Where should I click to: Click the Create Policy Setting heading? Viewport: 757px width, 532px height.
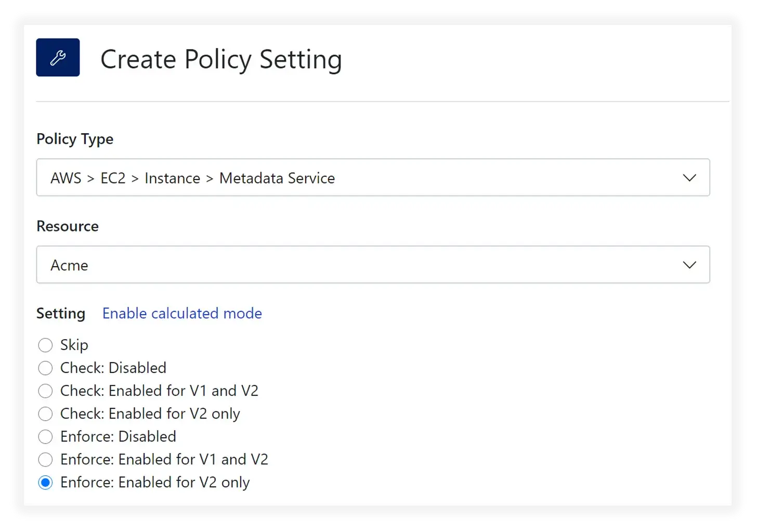(x=221, y=59)
